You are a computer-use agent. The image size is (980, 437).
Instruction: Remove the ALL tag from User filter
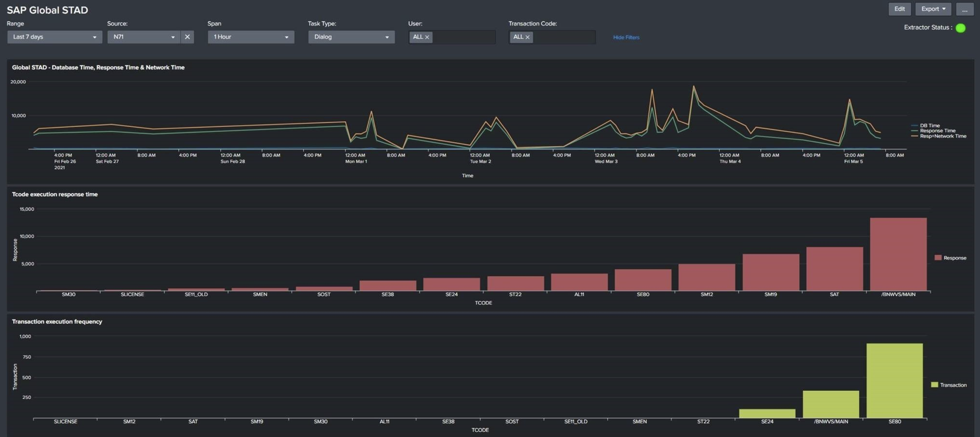pyautogui.click(x=427, y=37)
